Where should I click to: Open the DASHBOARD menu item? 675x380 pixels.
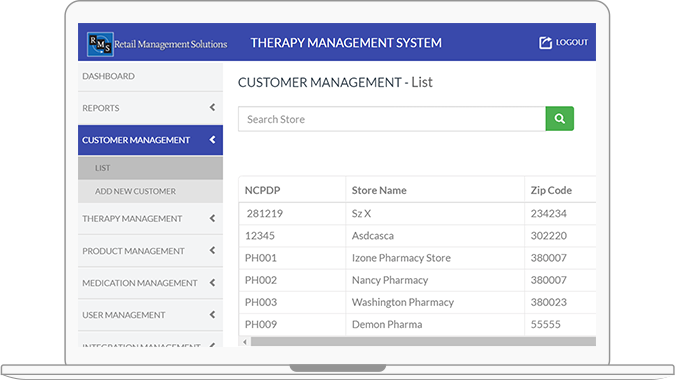[150, 76]
